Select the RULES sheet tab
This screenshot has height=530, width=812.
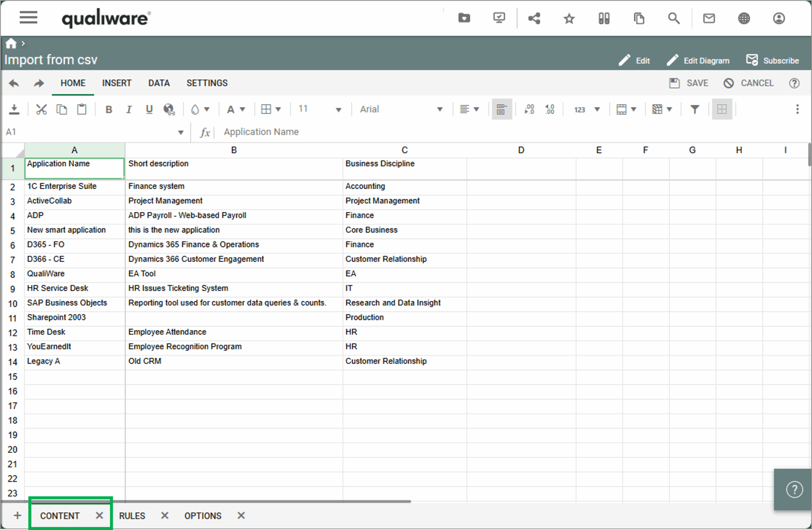click(132, 515)
